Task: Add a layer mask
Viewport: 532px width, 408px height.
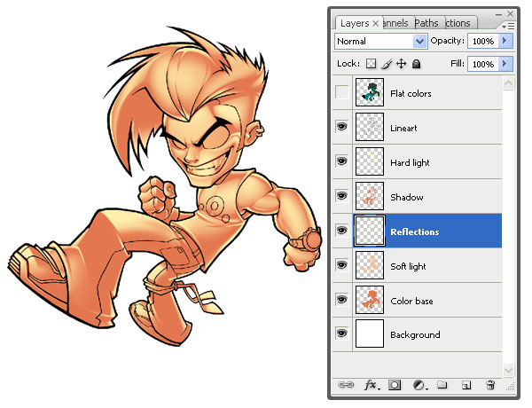Action: [x=395, y=385]
